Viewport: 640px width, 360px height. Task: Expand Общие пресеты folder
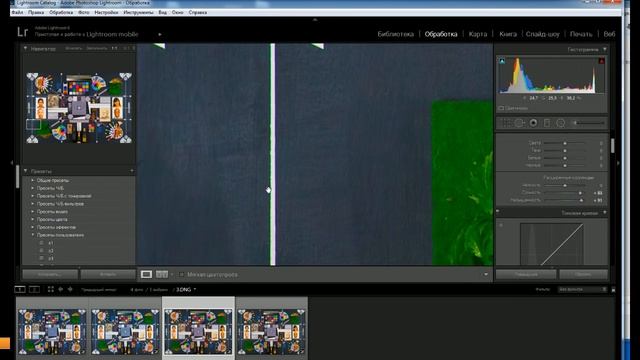(x=33, y=180)
